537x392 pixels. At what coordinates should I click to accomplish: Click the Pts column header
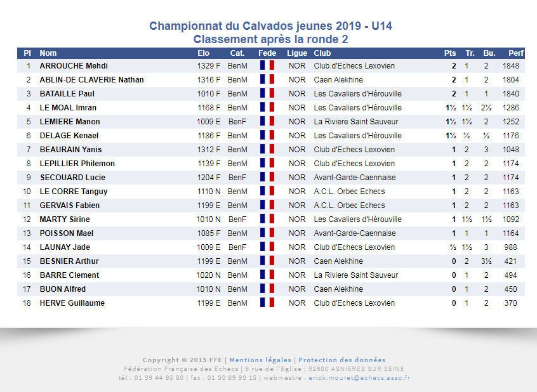point(450,53)
